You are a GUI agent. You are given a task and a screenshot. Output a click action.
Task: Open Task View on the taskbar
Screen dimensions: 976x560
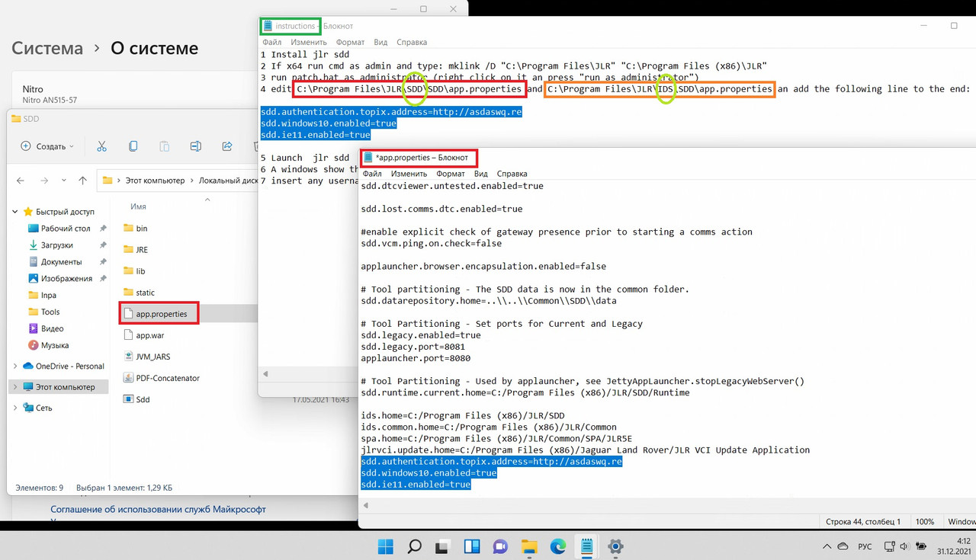click(x=443, y=546)
